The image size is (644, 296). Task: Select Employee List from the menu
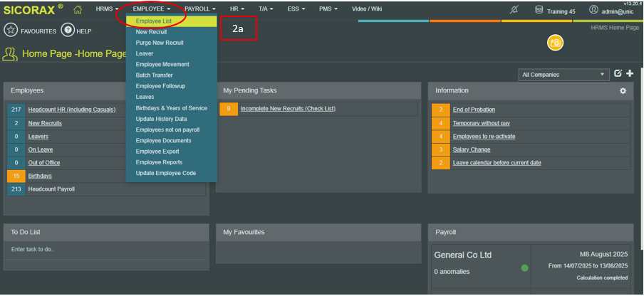click(x=154, y=21)
